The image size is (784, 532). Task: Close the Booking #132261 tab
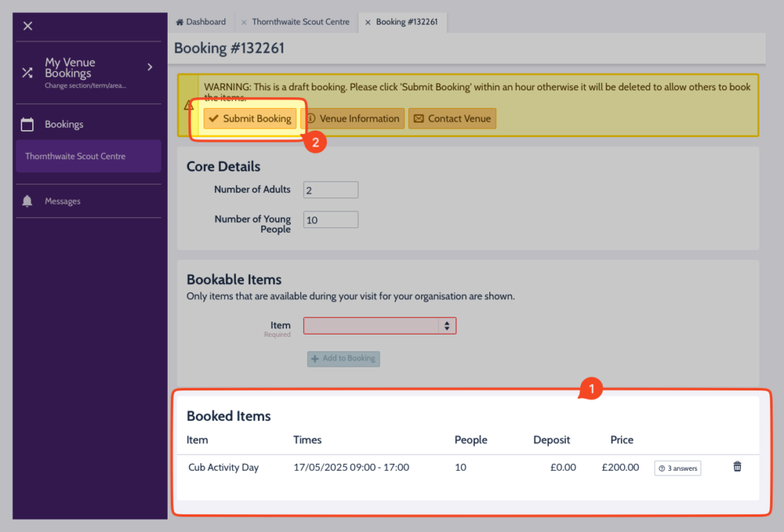[x=367, y=22]
